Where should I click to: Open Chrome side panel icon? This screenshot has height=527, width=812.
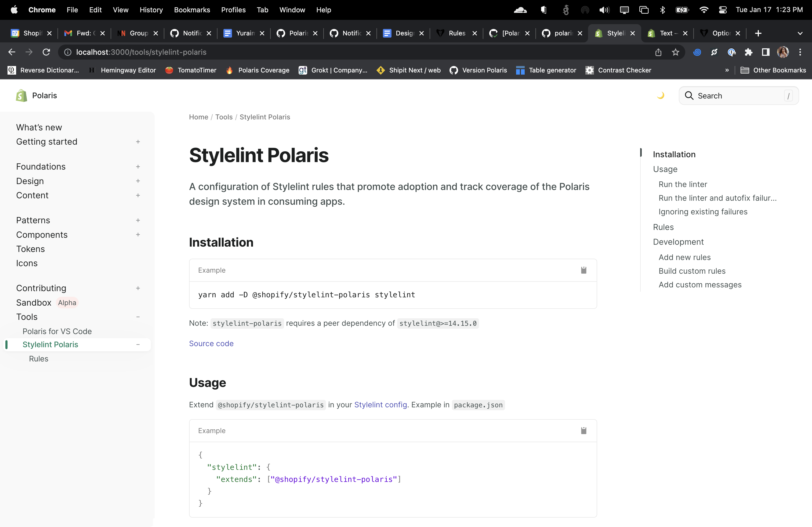[x=765, y=52]
